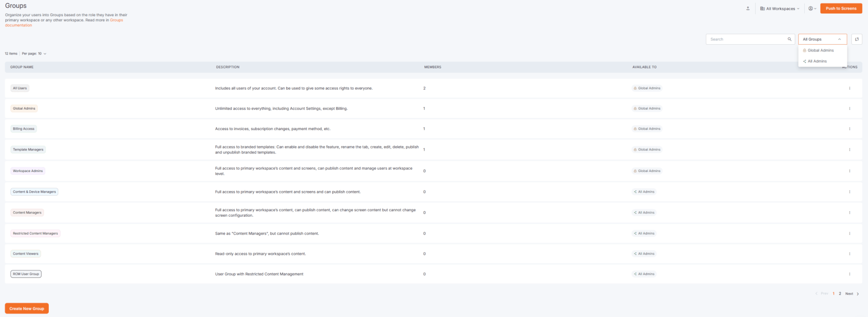Click All Admins badge in Content Managers row
The width and height of the screenshot is (868, 317).
pyautogui.click(x=644, y=212)
